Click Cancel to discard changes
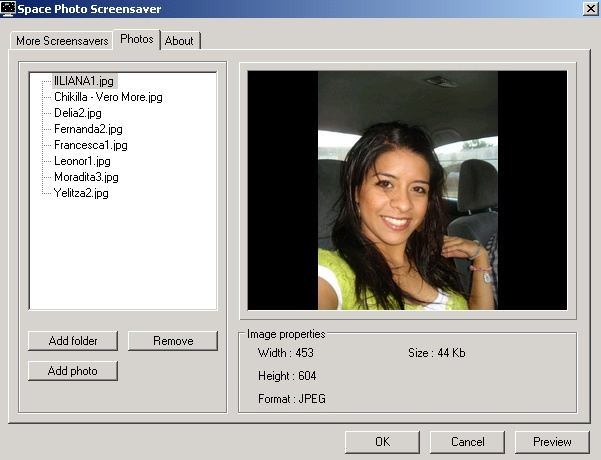The height and width of the screenshot is (460, 601). pos(467,441)
